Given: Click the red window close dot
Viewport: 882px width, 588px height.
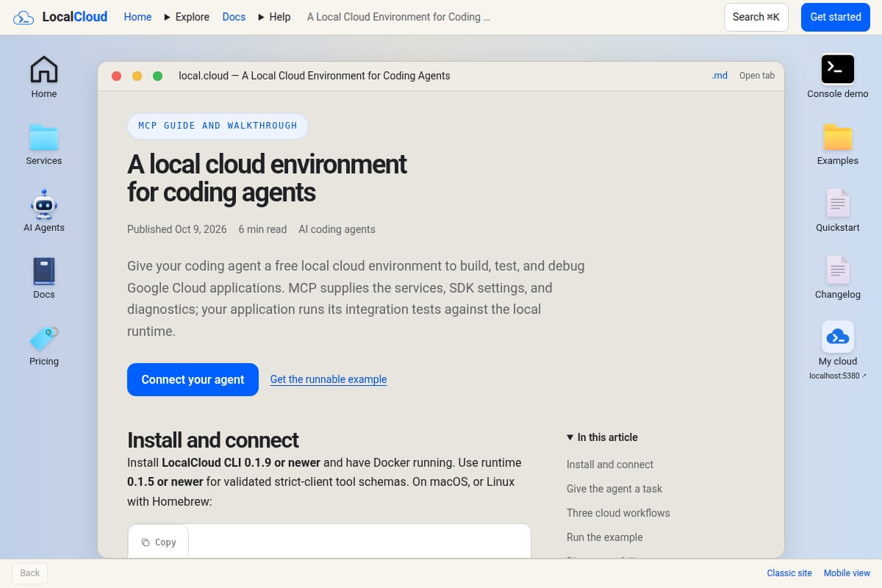Looking at the screenshot, I should (116, 76).
